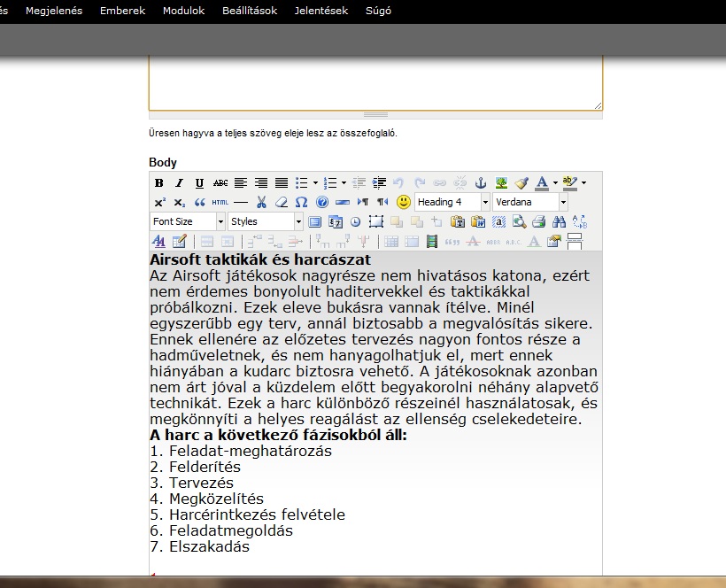This screenshot has height=588, width=726.
Task: Apply superscript formatting
Action: [159, 202]
